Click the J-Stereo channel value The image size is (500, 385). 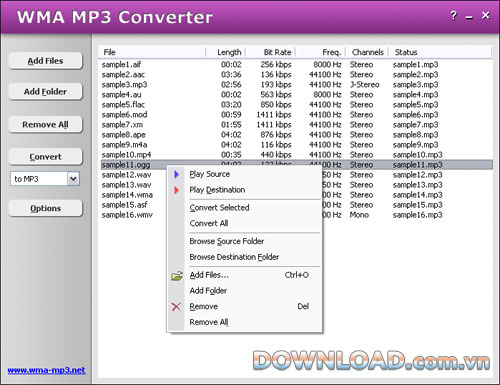pos(365,85)
